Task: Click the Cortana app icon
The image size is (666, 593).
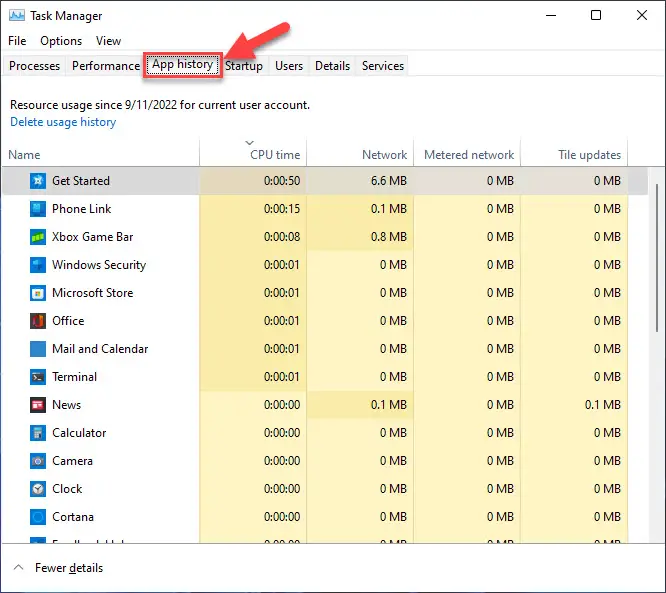Action: [37, 517]
